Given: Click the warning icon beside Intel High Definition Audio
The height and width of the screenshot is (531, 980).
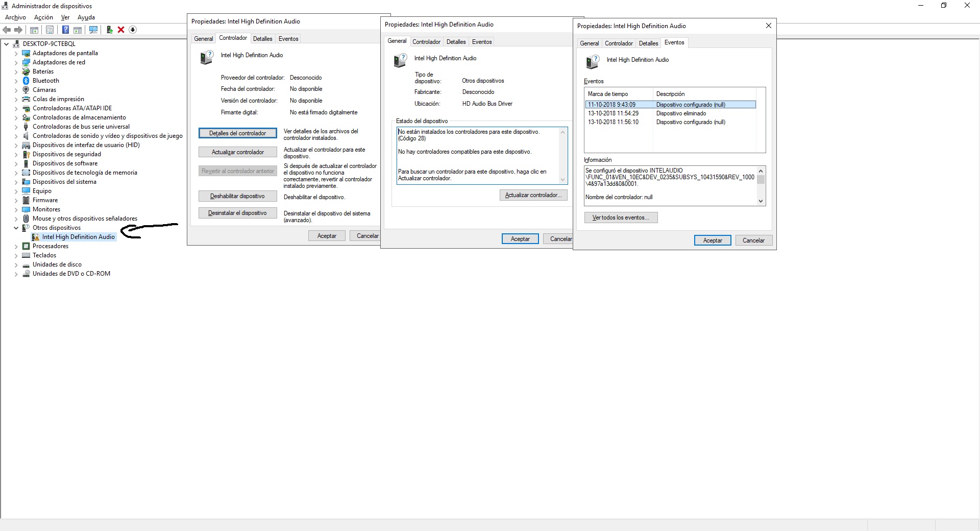Looking at the screenshot, I should click(x=35, y=237).
